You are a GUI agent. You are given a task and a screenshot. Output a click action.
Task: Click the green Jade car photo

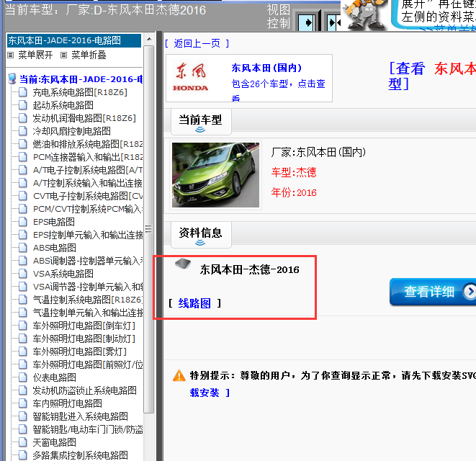point(215,175)
